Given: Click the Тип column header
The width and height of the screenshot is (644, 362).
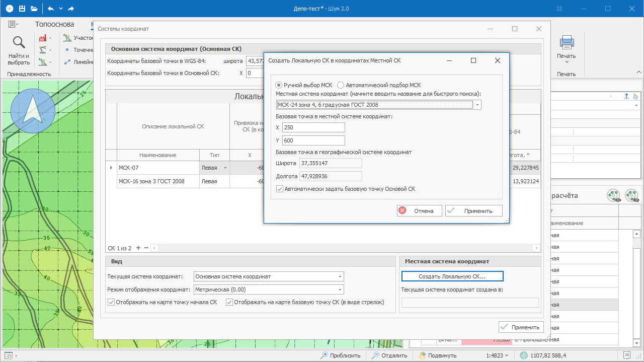Looking at the screenshot, I should [214, 155].
